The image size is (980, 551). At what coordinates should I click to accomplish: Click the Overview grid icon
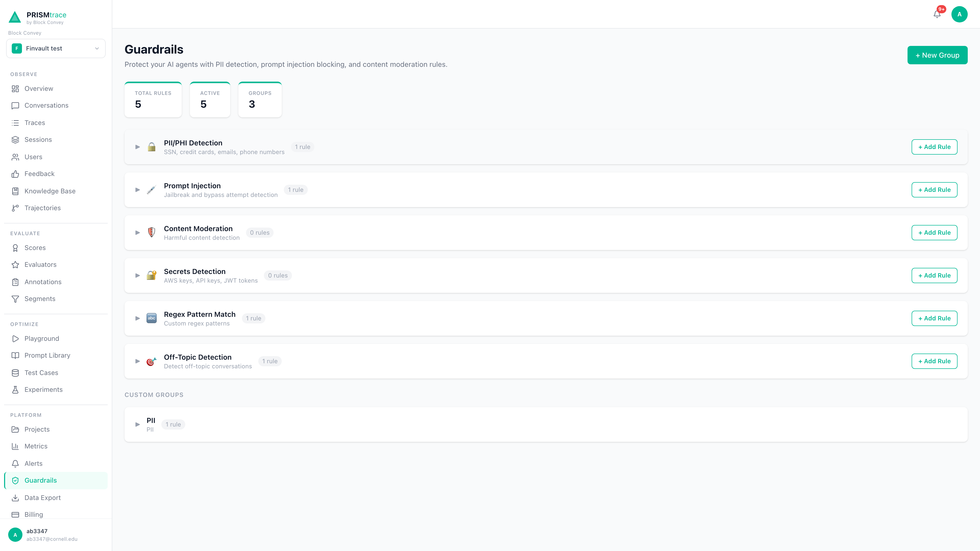tap(15, 89)
